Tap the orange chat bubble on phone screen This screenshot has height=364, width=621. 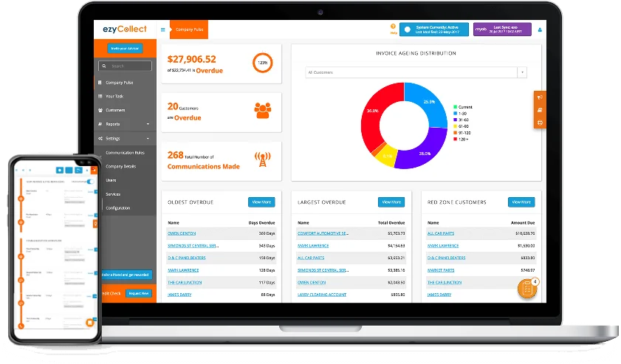pyautogui.click(x=90, y=323)
